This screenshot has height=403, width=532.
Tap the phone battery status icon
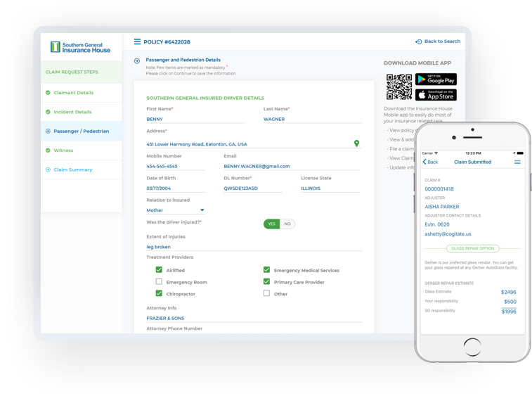click(520, 153)
